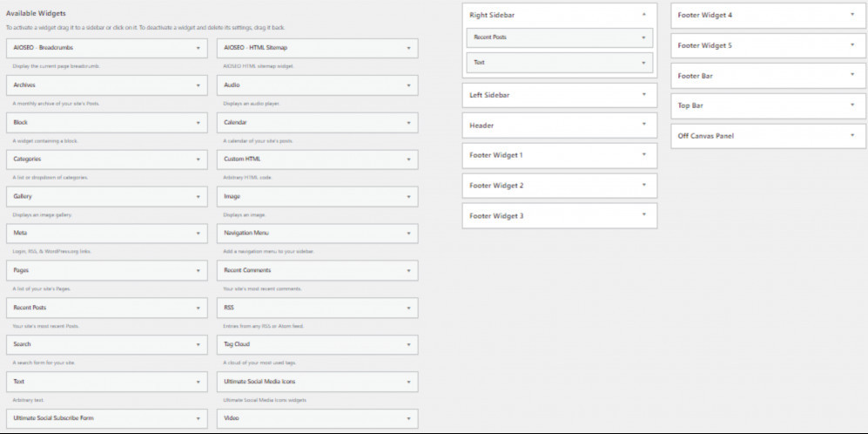Open the Ultimate Social Subscribe Form widget
The width and height of the screenshot is (868, 434).
pyautogui.click(x=107, y=418)
